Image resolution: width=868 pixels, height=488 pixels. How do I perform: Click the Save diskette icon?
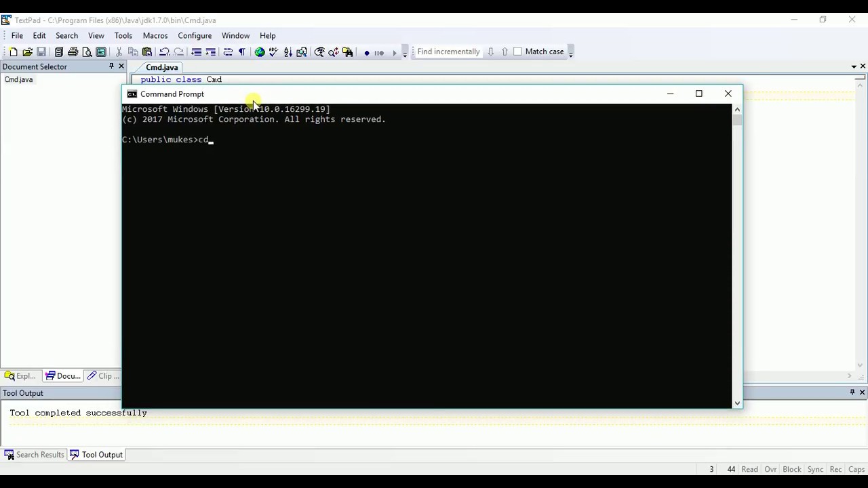(x=41, y=52)
